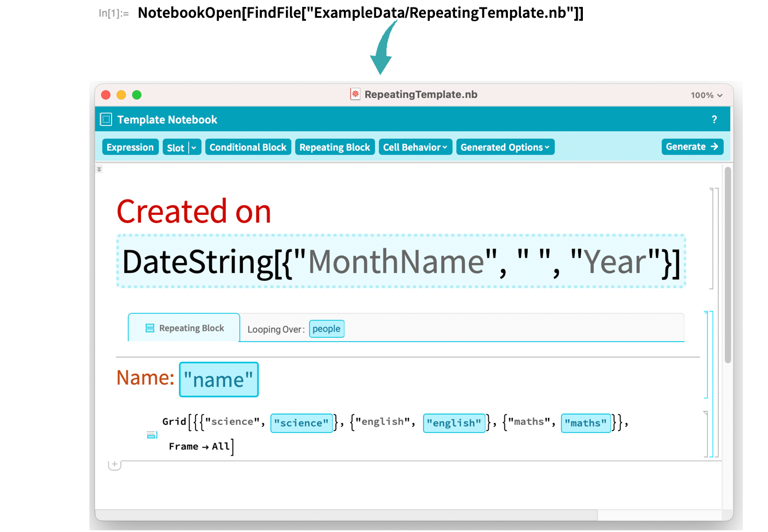Open help with the question mark icon
Viewport: 768px width, 532px height.
coord(714,119)
